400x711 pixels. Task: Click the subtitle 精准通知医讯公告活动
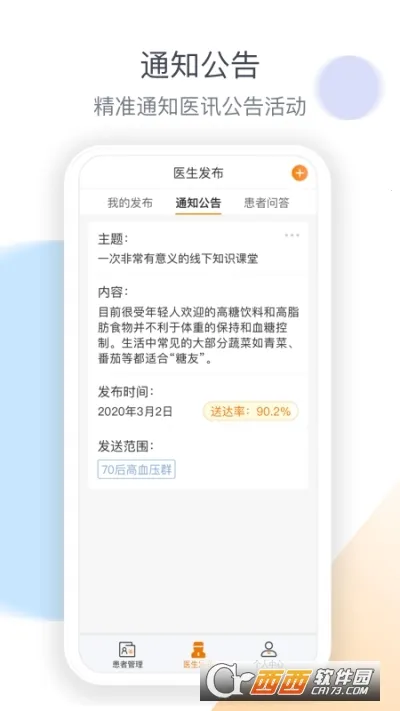point(200,106)
